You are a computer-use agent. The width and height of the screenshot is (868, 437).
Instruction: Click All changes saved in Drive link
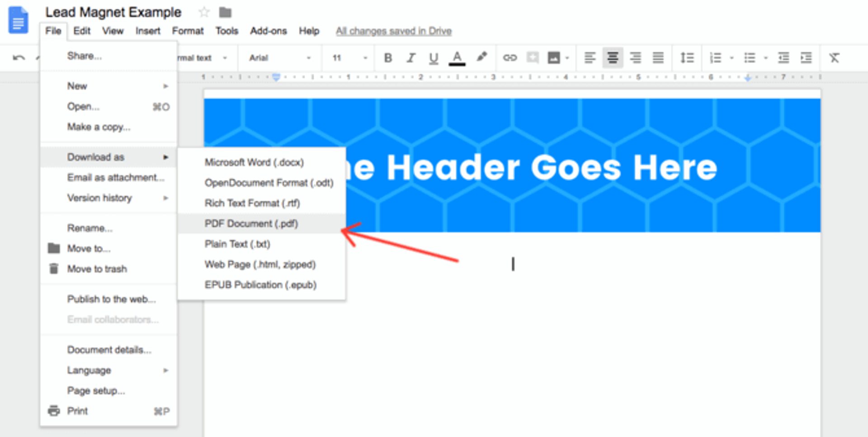[393, 31]
